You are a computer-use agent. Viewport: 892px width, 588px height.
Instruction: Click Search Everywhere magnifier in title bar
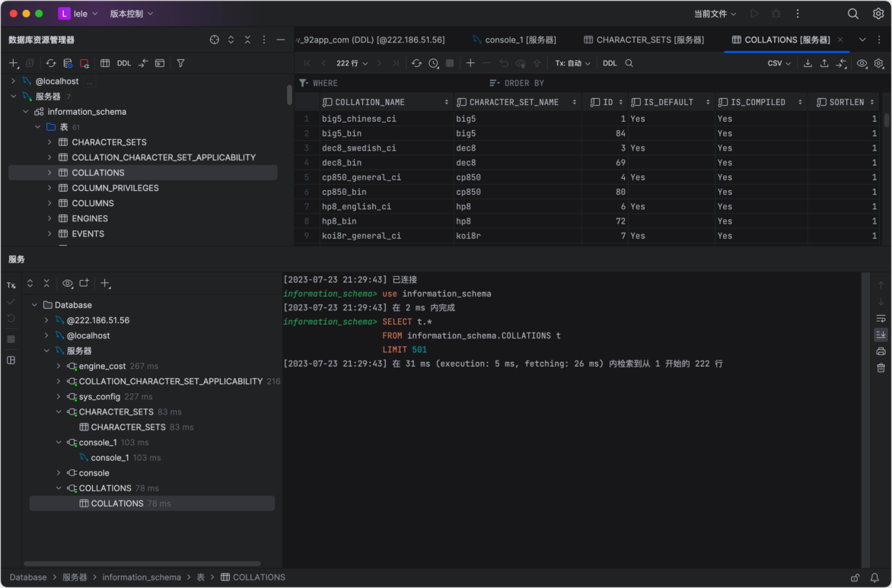coord(852,14)
